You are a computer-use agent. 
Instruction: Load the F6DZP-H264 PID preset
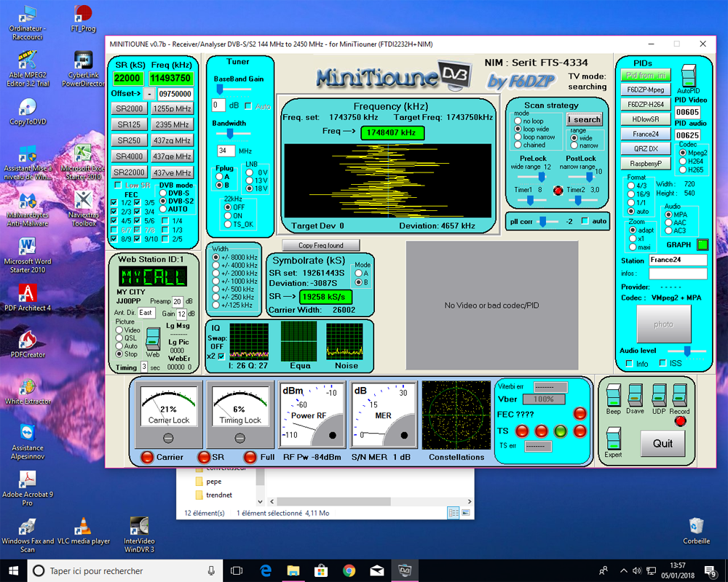tap(646, 105)
